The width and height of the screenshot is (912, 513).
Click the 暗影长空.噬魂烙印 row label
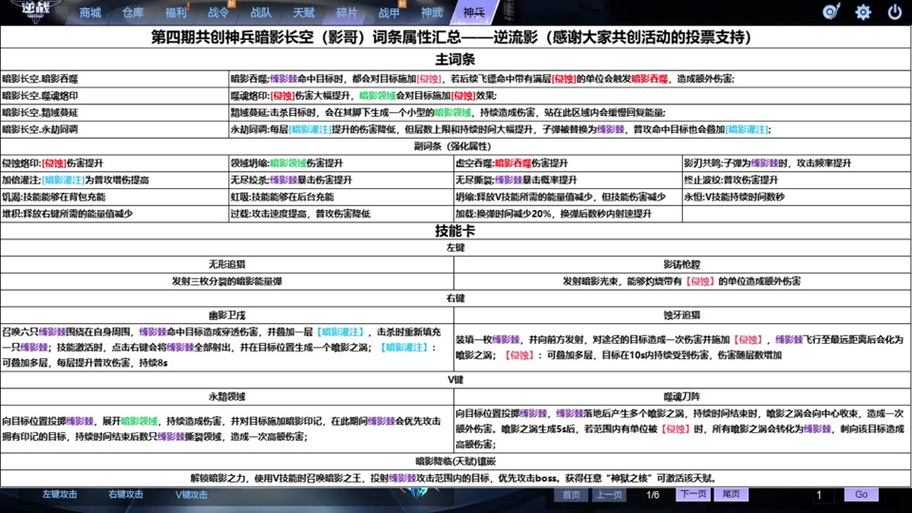coord(40,95)
